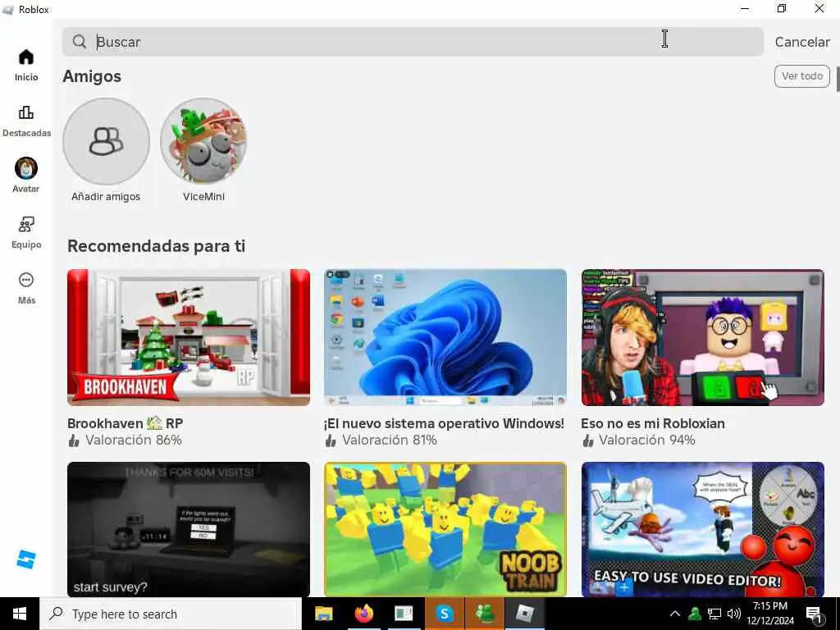The image size is (840, 630).
Task: Open friend ViceMini's avatar
Action: click(203, 141)
